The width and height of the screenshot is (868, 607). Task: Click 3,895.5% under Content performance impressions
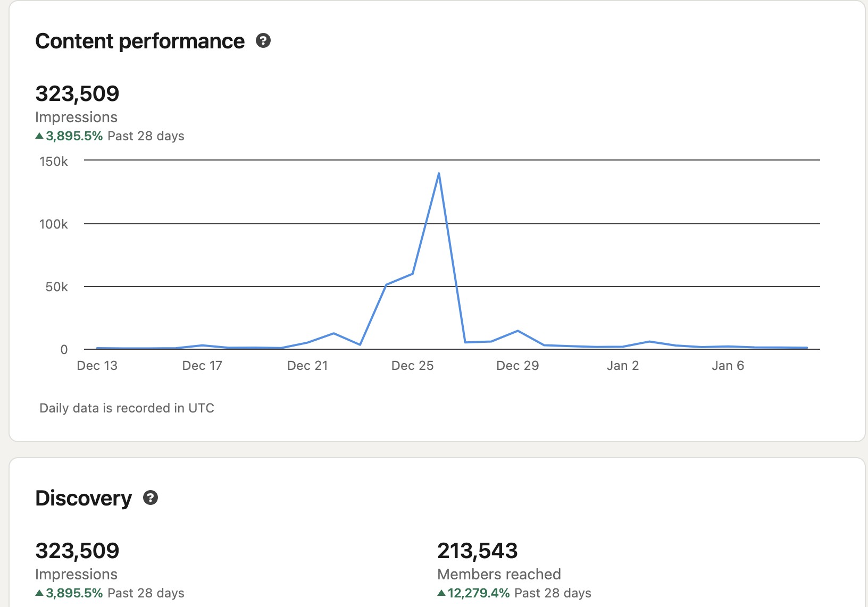click(74, 136)
